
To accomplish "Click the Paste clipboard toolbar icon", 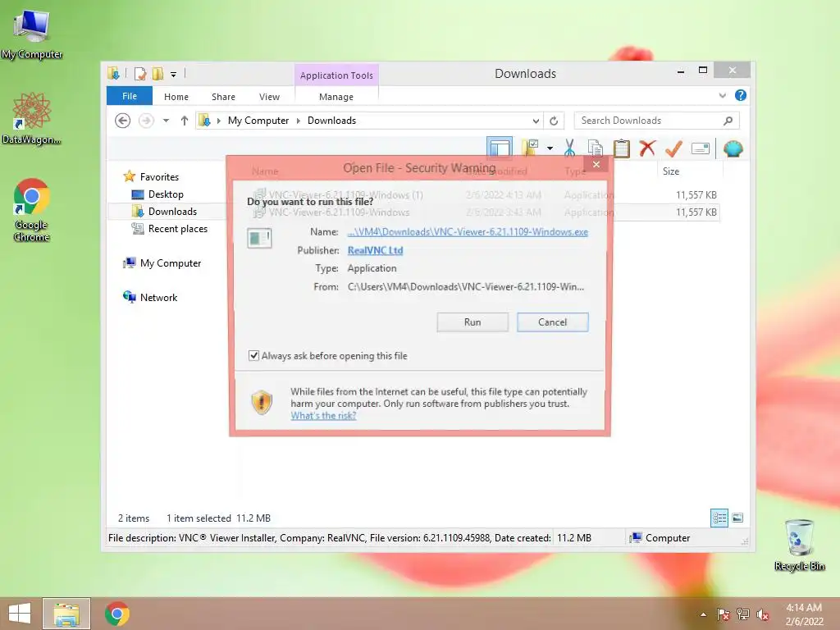I will coord(621,148).
